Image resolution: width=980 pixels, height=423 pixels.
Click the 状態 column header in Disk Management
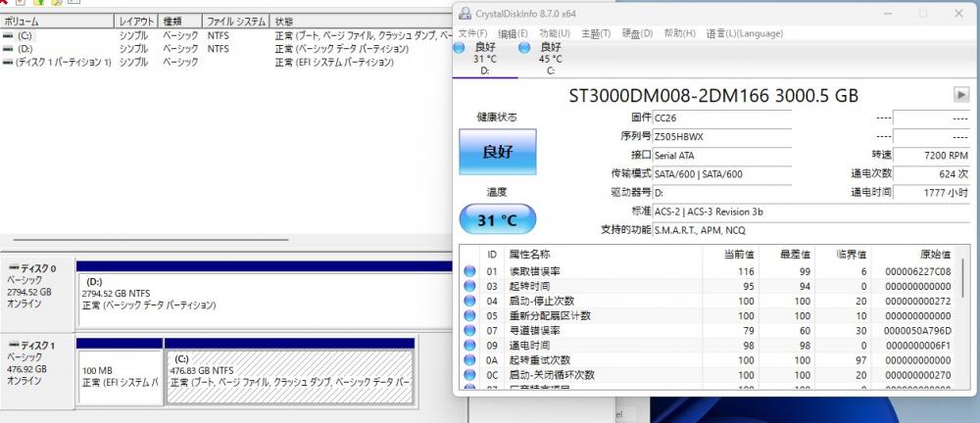(x=363, y=22)
